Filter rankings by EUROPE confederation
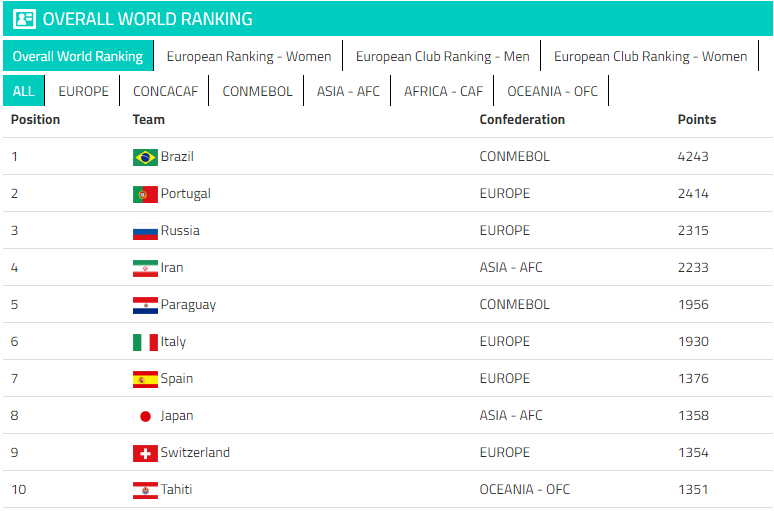The image size is (774, 511). pyautogui.click(x=84, y=91)
